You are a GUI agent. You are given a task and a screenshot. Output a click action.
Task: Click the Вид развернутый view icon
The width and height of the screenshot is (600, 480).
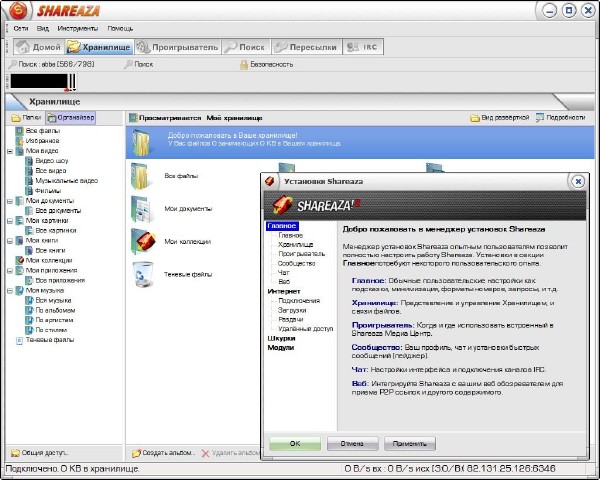point(475,118)
